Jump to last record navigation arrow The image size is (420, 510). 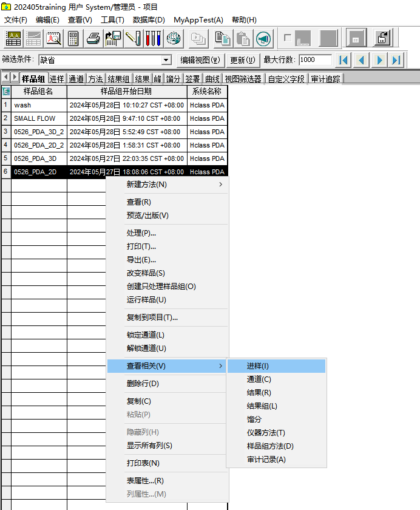(396, 60)
